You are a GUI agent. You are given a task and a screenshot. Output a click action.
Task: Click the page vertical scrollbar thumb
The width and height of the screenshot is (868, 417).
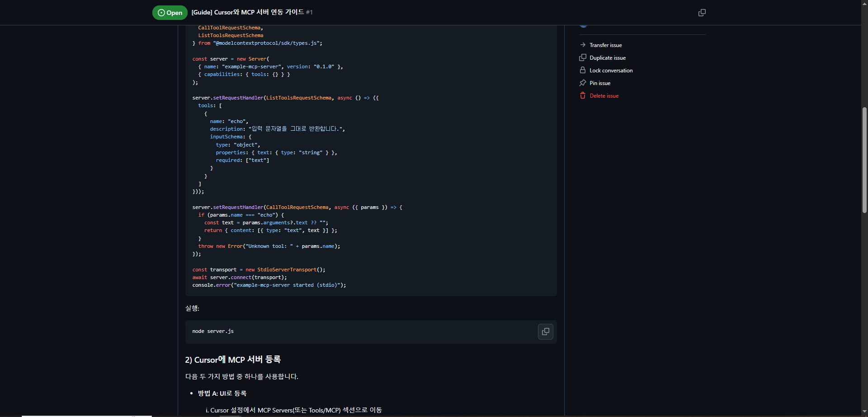pos(864,160)
